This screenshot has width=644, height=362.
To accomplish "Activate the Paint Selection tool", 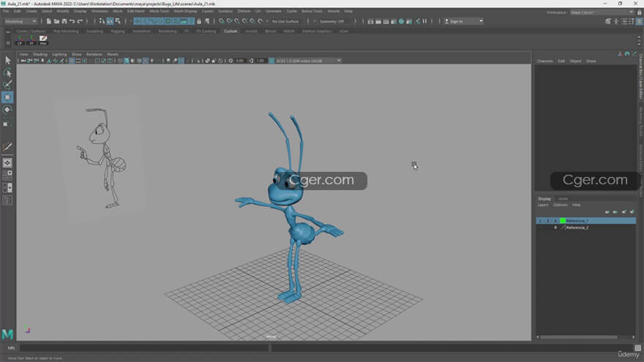I will (x=7, y=85).
